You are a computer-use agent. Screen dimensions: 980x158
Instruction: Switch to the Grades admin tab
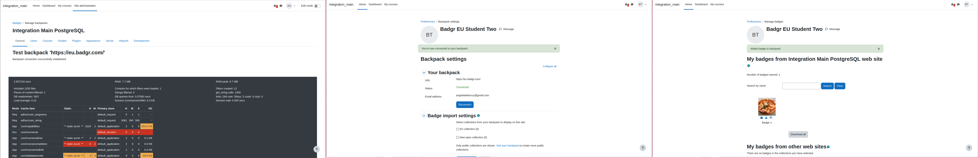[62, 41]
